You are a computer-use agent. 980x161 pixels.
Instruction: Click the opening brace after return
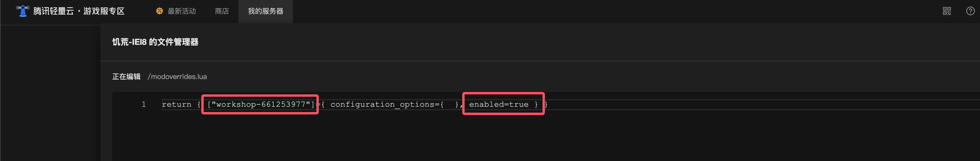pyautogui.click(x=199, y=104)
